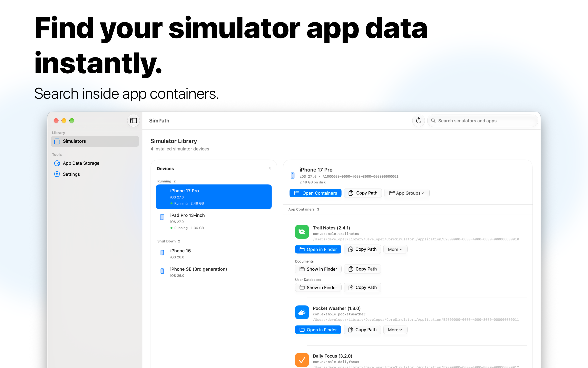Copy Path of User Databases folder
This screenshot has width=588, height=368.
(x=362, y=287)
